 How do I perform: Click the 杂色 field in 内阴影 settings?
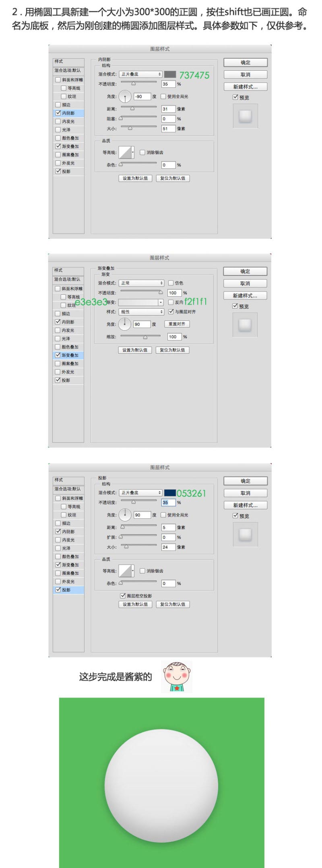168,165
